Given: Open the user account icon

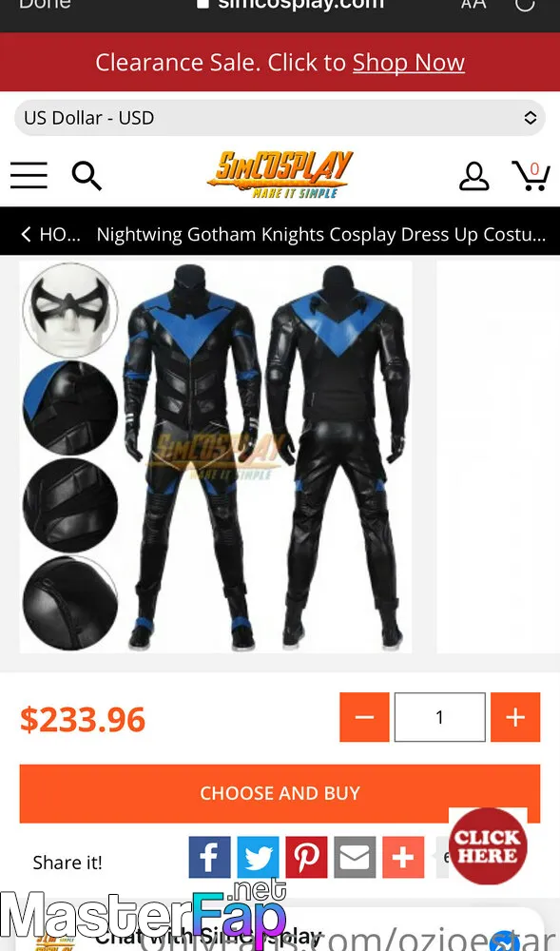Looking at the screenshot, I should [473, 176].
